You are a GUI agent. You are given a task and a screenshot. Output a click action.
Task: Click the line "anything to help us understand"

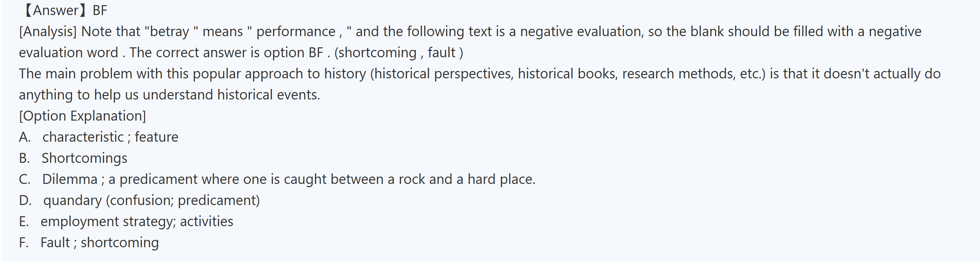[169, 95]
